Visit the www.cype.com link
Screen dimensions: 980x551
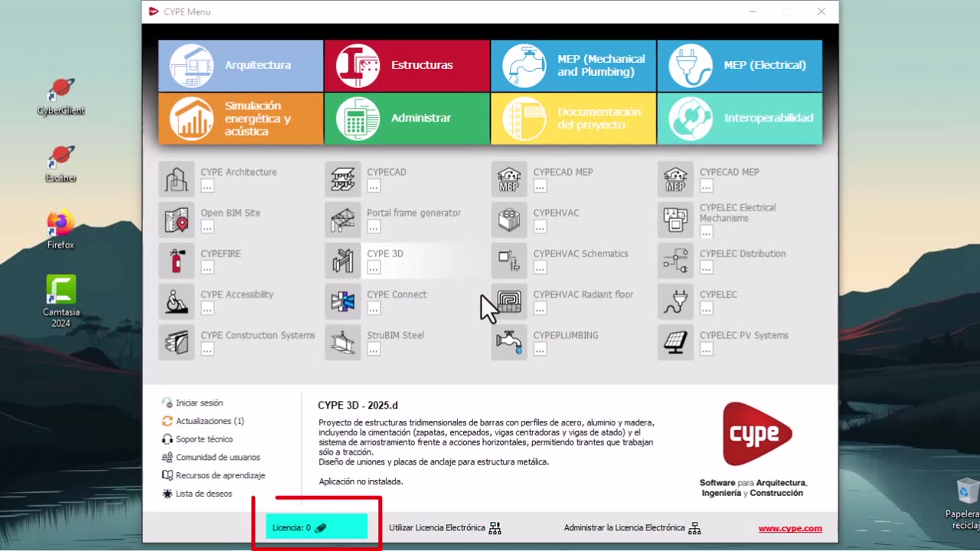coord(790,528)
